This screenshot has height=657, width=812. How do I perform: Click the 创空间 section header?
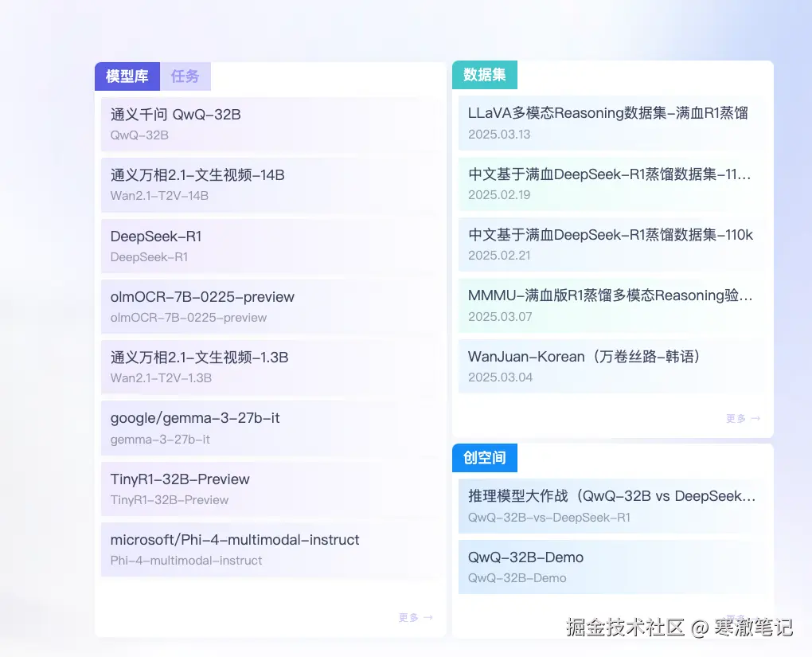484,458
